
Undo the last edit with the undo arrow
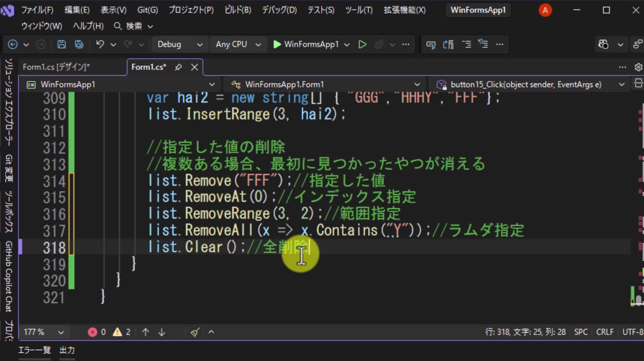coord(100,44)
